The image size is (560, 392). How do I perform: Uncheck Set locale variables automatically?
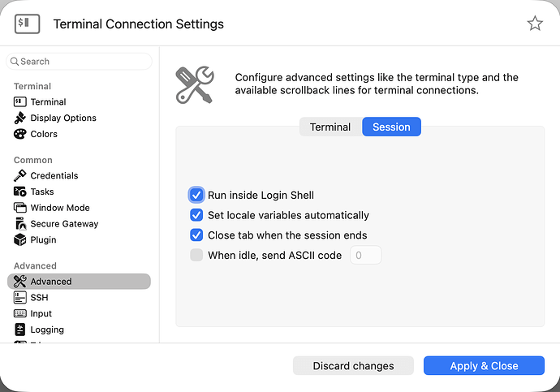point(196,216)
